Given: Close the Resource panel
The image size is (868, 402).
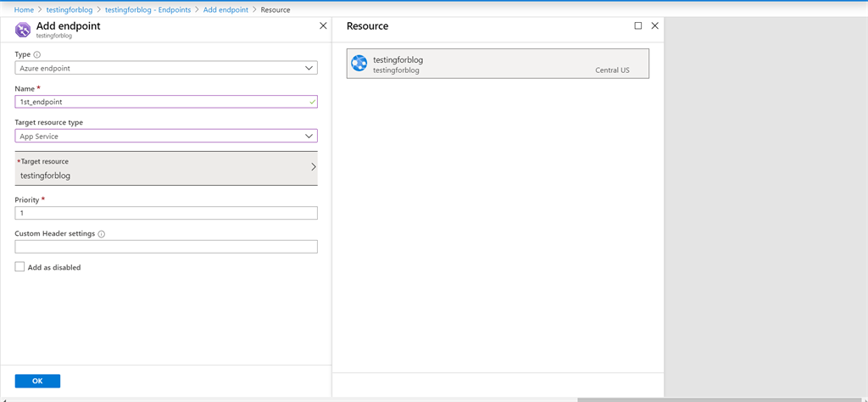Looking at the screenshot, I should (x=654, y=26).
